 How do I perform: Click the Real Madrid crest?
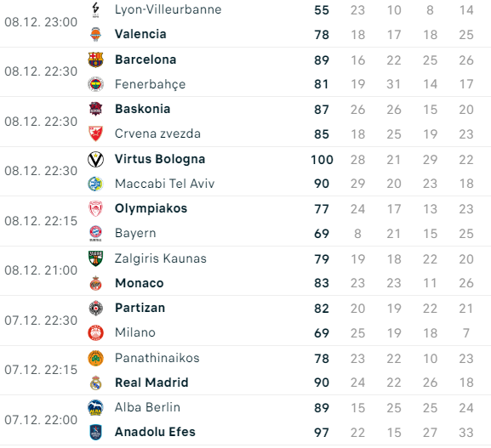point(95,383)
